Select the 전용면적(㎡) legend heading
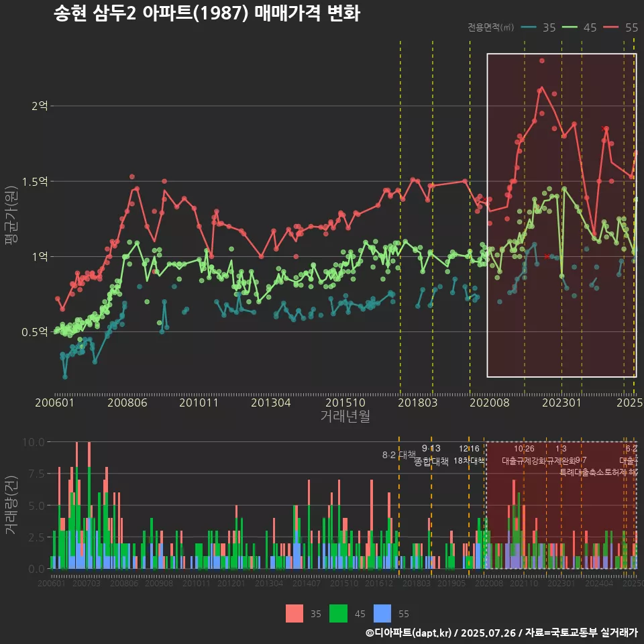 [490, 28]
